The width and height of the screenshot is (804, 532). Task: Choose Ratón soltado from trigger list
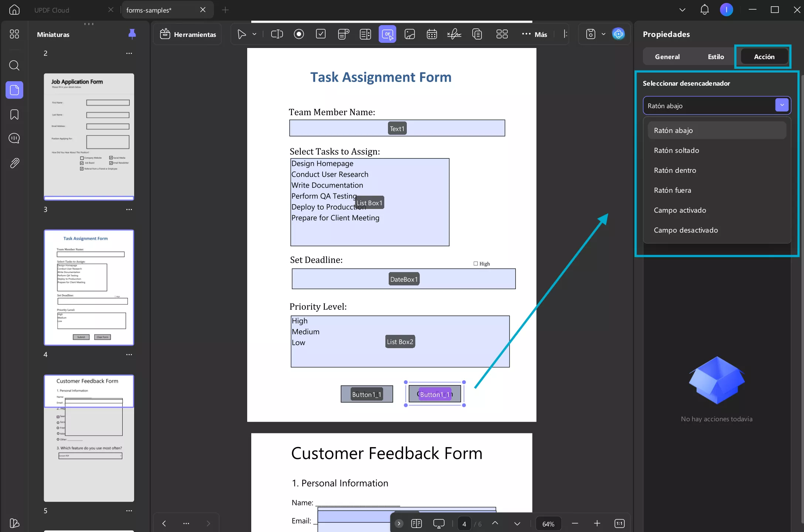coord(676,151)
